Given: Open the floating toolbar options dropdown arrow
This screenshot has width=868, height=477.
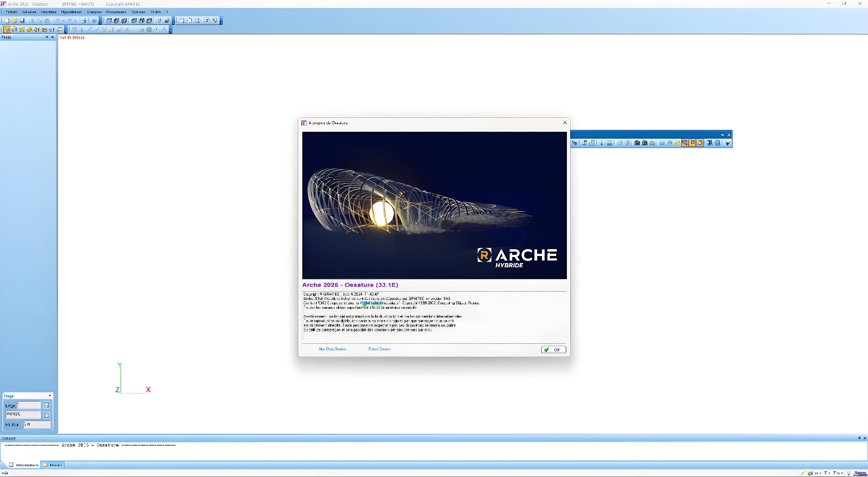Looking at the screenshot, I should tap(722, 135).
